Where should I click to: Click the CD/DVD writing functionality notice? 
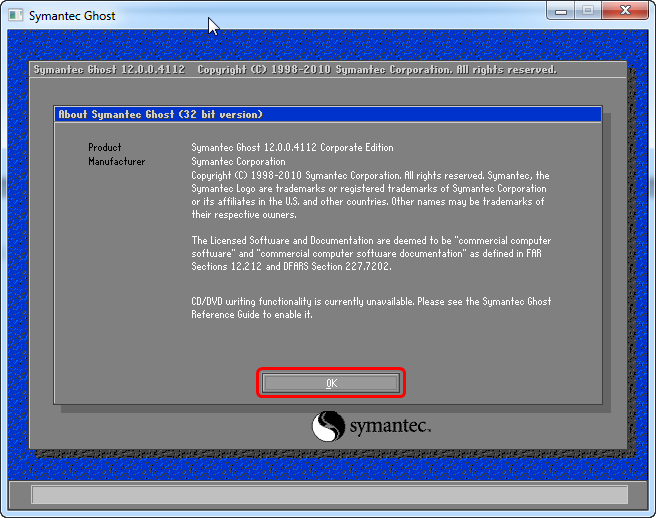tap(371, 308)
